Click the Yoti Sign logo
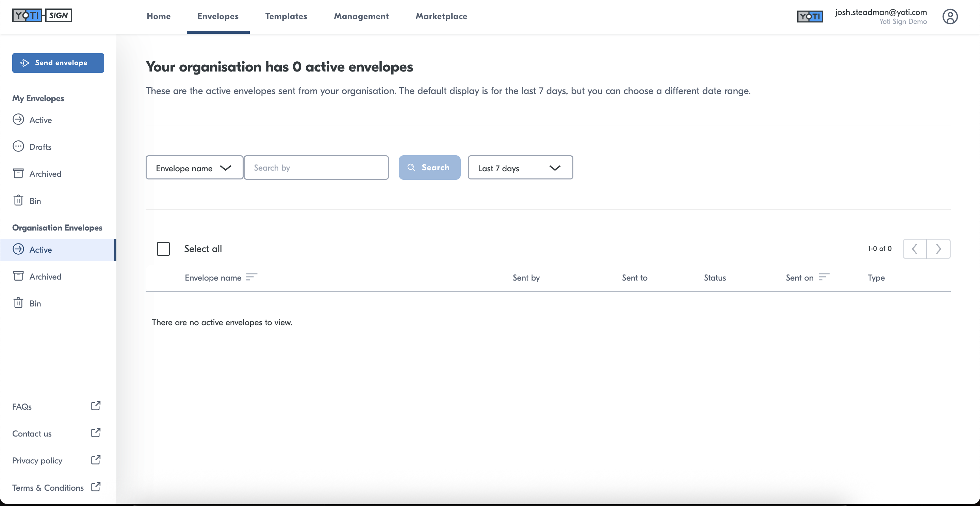Viewport: 980px width, 506px height. coord(42,15)
